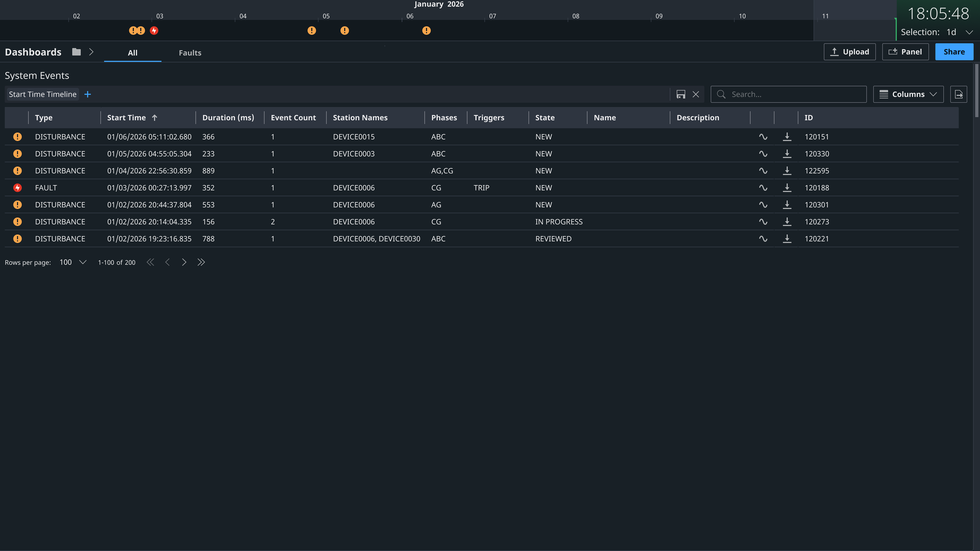Select the disturbance marker after 06 on timeline
This screenshot has height=551, width=980.
point(426,31)
